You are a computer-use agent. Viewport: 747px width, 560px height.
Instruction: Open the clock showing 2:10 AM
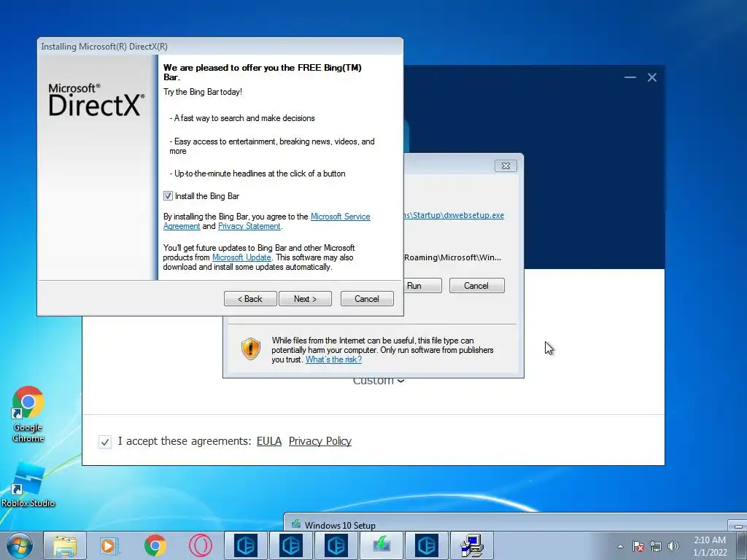(x=710, y=546)
